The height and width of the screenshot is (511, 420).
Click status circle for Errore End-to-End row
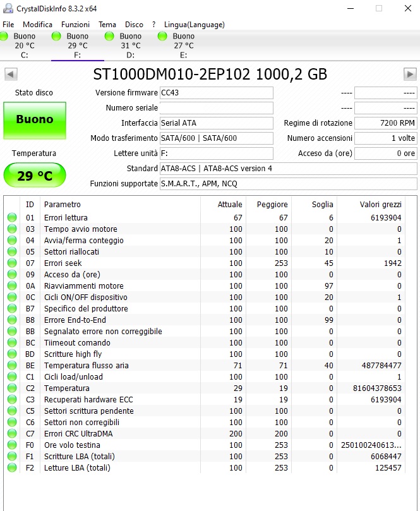pyautogui.click(x=12, y=320)
